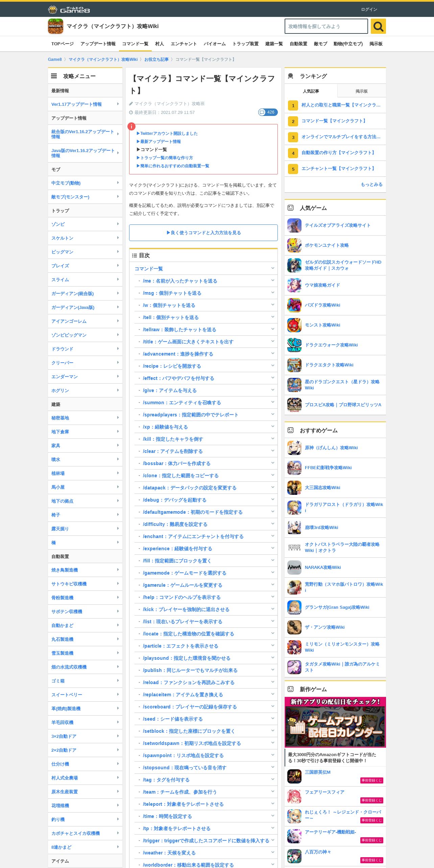Open the ゼルダの伝説スカイウォードソード game icon
The width and height of the screenshot is (434, 868).
294,265
